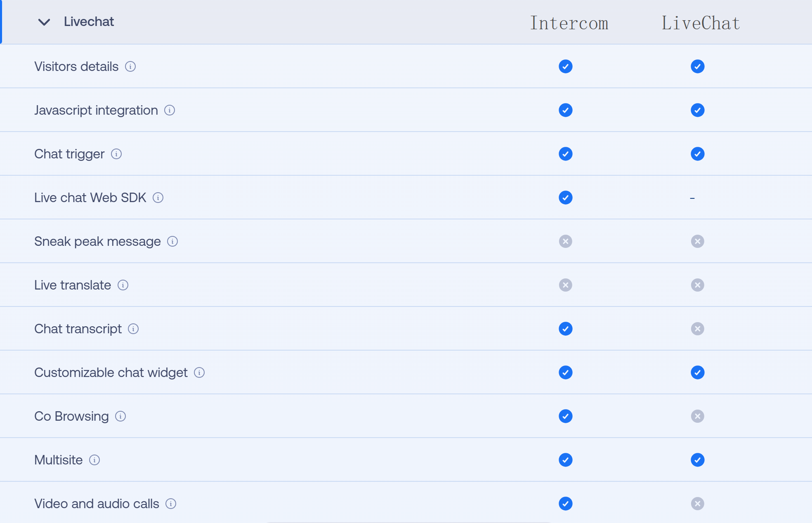Screen dimensions: 812x523
Task: Open info icon next to Javascript integration
Action: point(170,110)
